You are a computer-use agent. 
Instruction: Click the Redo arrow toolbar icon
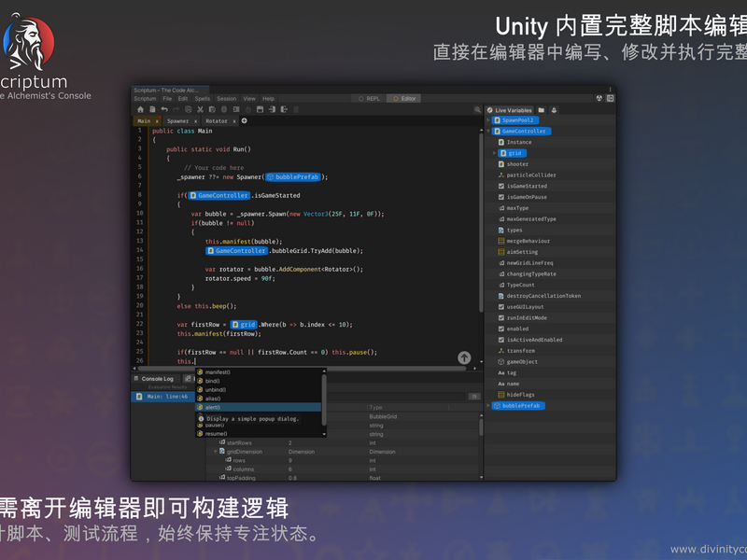tap(176, 109)
